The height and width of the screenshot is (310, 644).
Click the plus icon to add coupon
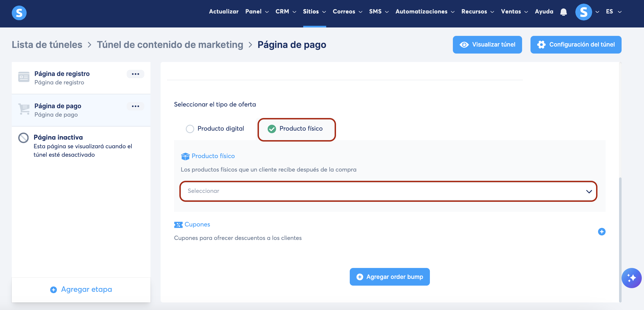point(601,232)
